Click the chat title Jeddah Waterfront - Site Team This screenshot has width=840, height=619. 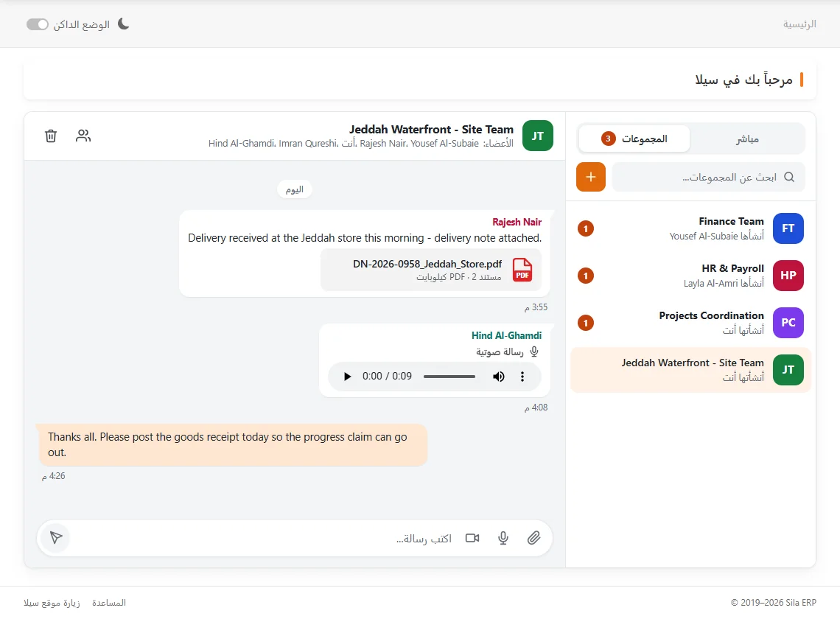coord(431,129)
